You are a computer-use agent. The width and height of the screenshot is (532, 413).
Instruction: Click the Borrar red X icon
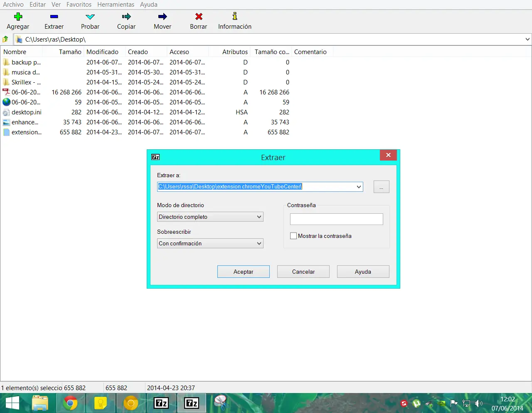click(x=199, y=17)
